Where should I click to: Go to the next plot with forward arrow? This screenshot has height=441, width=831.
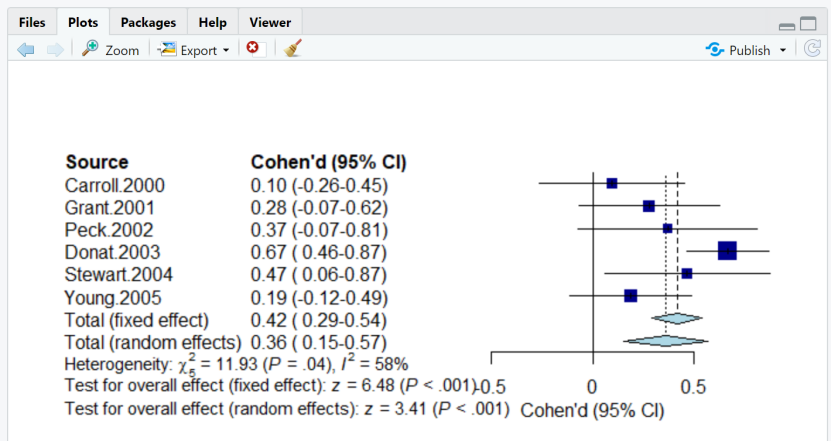pos(54,49)
